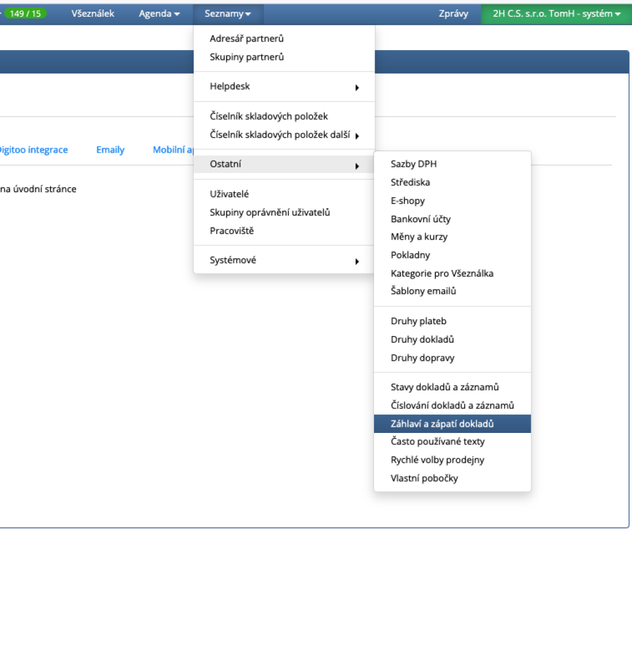Choose Adresář partnerů menu item
The width and height of the screenshot is (632, 672).
coord(246,39)
